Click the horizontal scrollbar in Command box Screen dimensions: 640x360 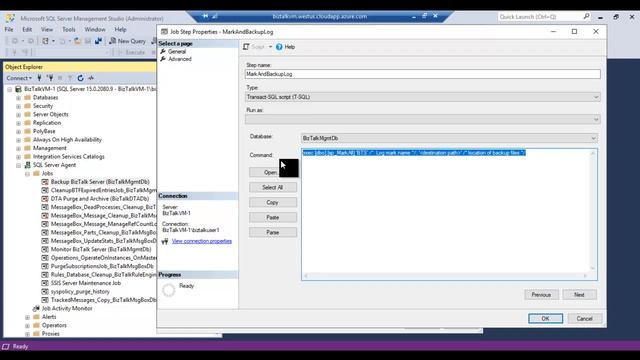click(x=447, y=276)
